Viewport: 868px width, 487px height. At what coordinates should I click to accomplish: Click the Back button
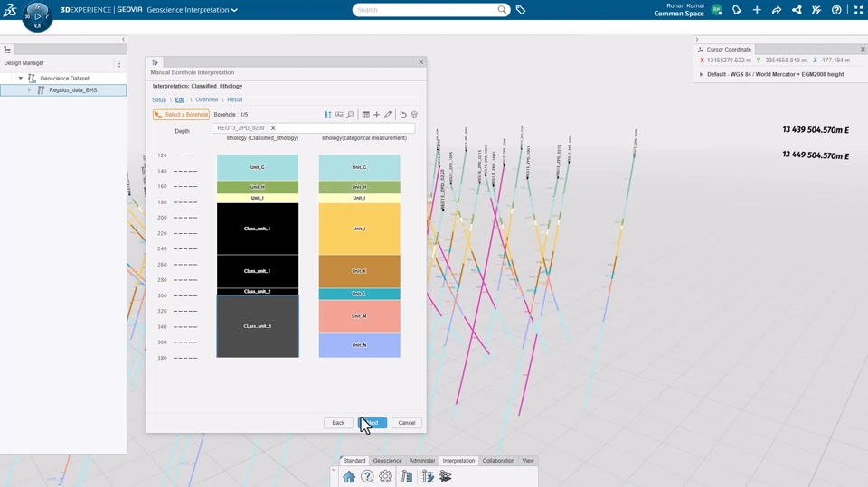click(x=338, y=423)
